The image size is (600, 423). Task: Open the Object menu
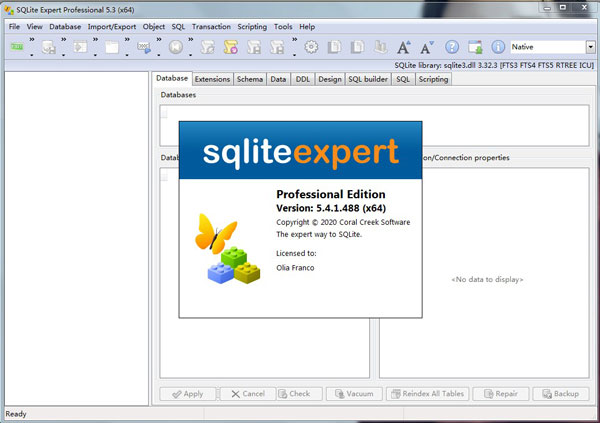154,27
